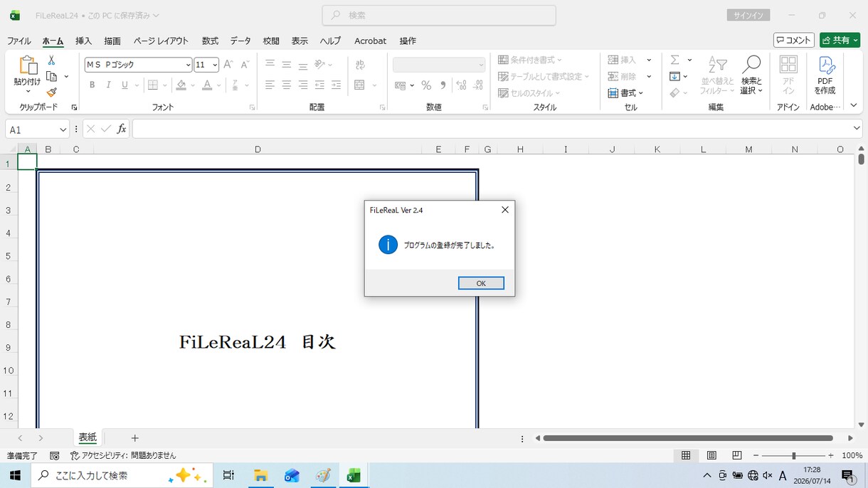
Task: Switch to Page Break Preview icon
Action: click(x=737, y=455)
